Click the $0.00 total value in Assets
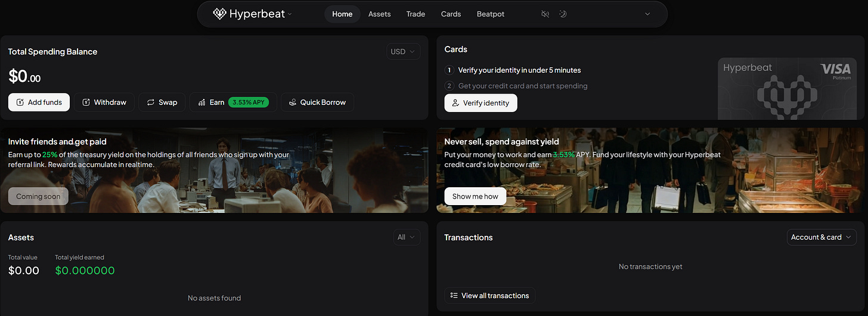The width and height of the screenshot is (868, 316). point(24,271)
